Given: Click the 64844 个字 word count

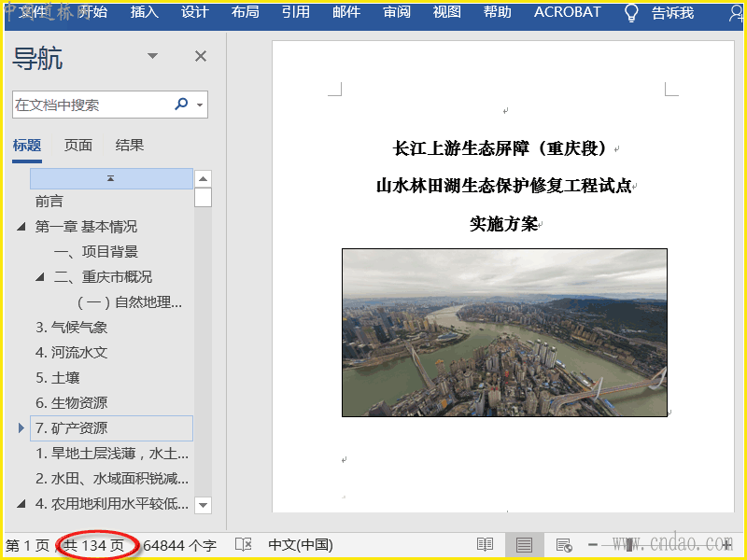Looking at the screenshot, I should (179, 544).
